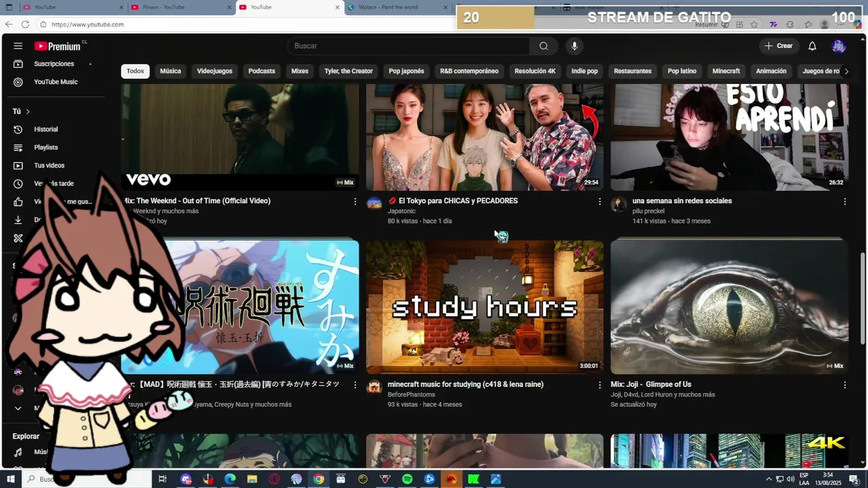
Task: Open options for The Weeknd mix
Action: tap(355, 201)
